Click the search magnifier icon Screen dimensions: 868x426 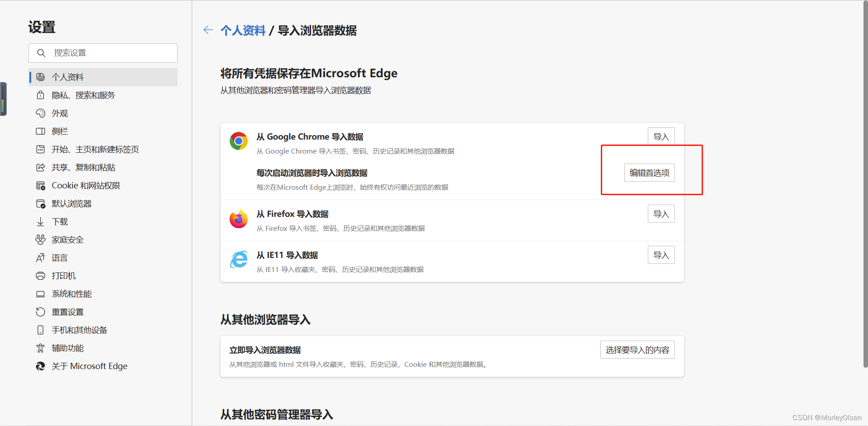click(x=41, y=53)
